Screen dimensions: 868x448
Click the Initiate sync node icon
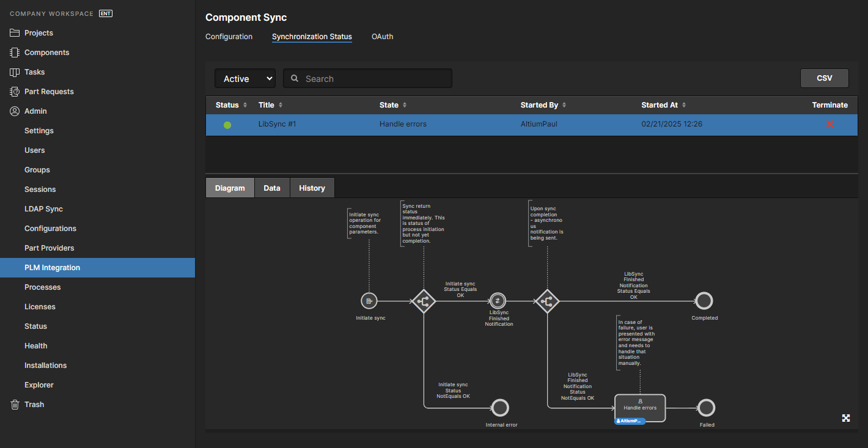coord(369,301)
